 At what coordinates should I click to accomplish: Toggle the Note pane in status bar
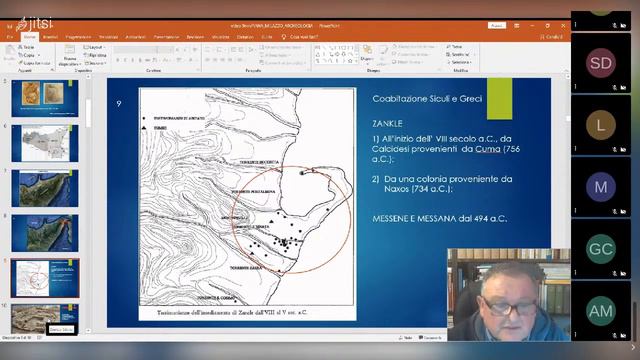click(x=406, y=338)
